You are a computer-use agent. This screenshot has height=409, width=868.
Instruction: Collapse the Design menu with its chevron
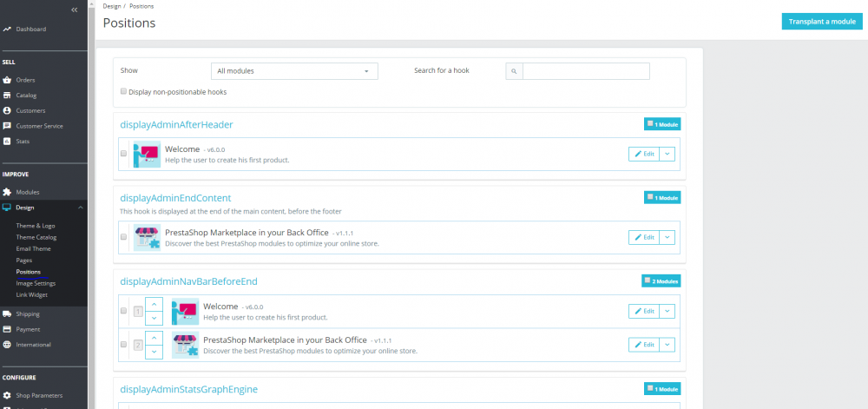[x=80, y=208]
